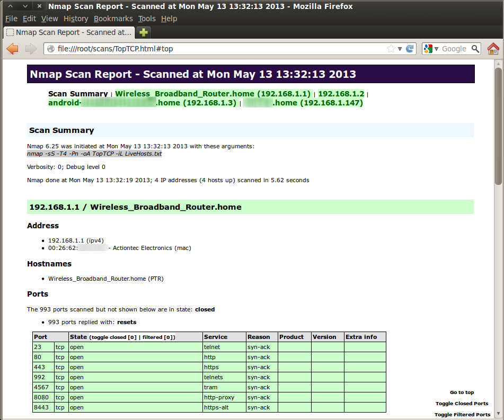Open the 192.168.1.2 host link

[x=341, y=93]
